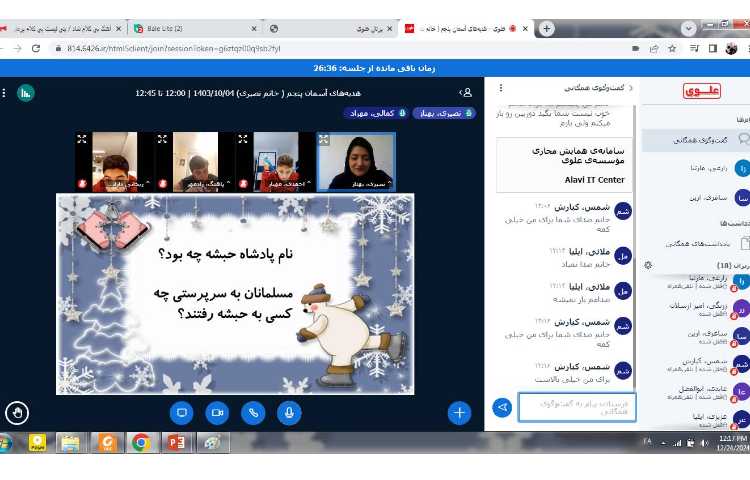This screenshot has height=480, width=750.
Task: Open PowerPoint from the Windows taskbar
Action: tap(176, 442)
